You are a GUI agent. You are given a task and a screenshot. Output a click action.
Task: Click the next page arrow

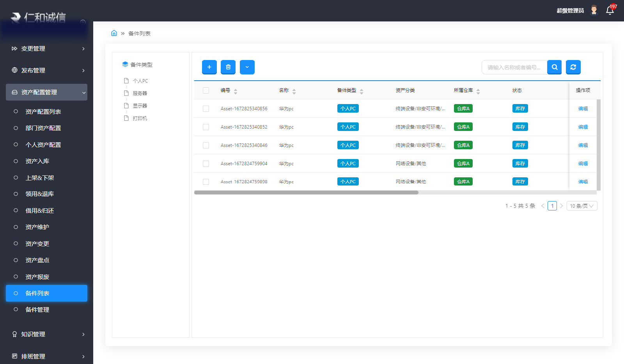562,206
